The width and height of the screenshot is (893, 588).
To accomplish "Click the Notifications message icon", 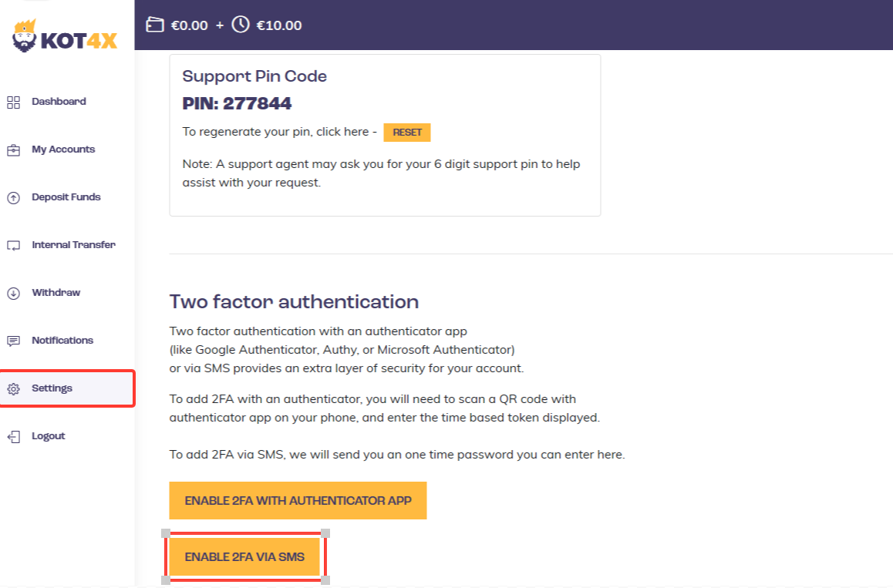I will 13,341.
